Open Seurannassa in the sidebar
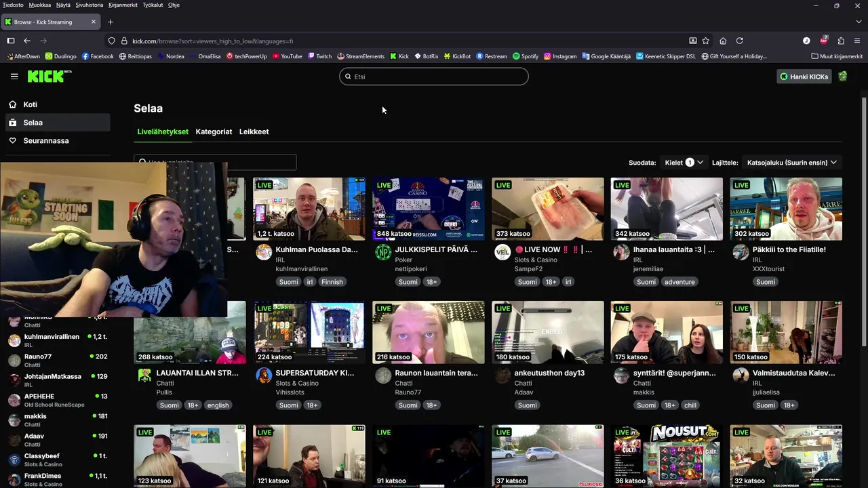 (x=57, y=140)
